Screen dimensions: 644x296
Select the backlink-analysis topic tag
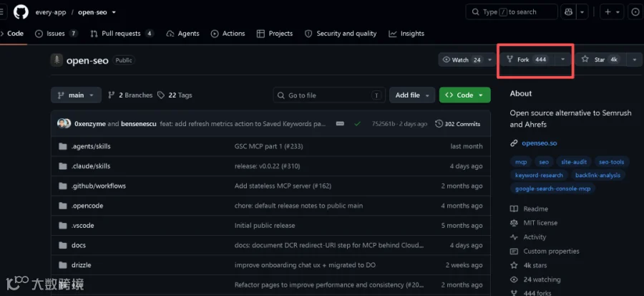597,175
